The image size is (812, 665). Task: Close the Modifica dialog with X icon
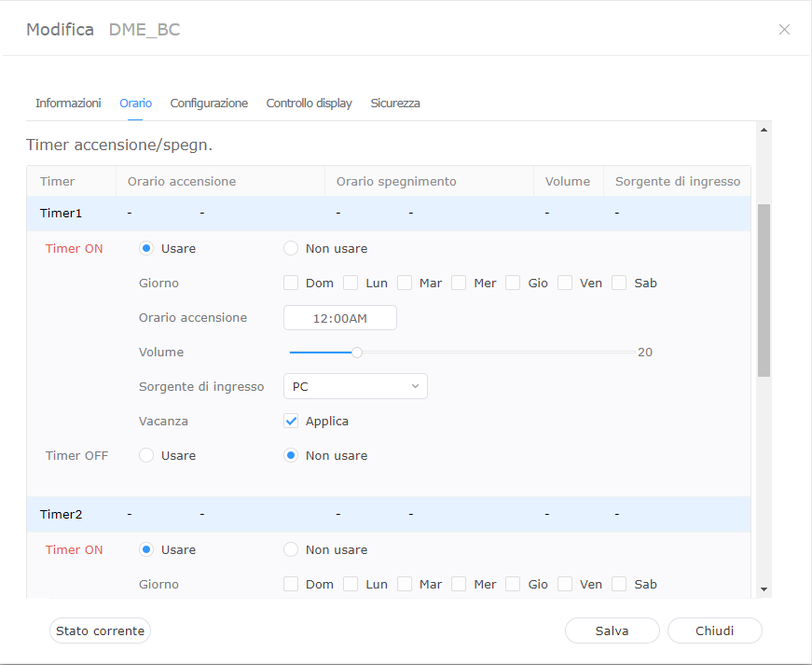coord(784,30)
